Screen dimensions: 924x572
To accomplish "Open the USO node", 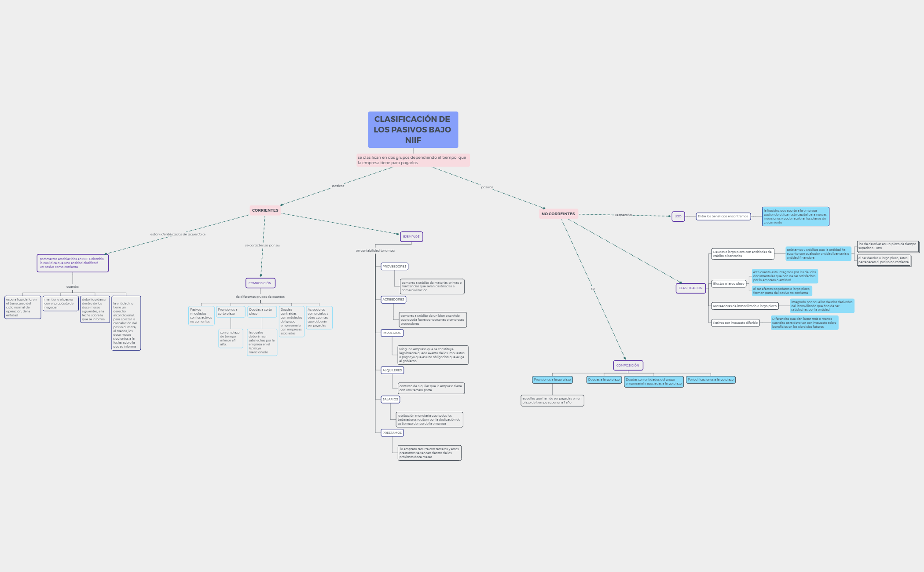I will 678,216.
